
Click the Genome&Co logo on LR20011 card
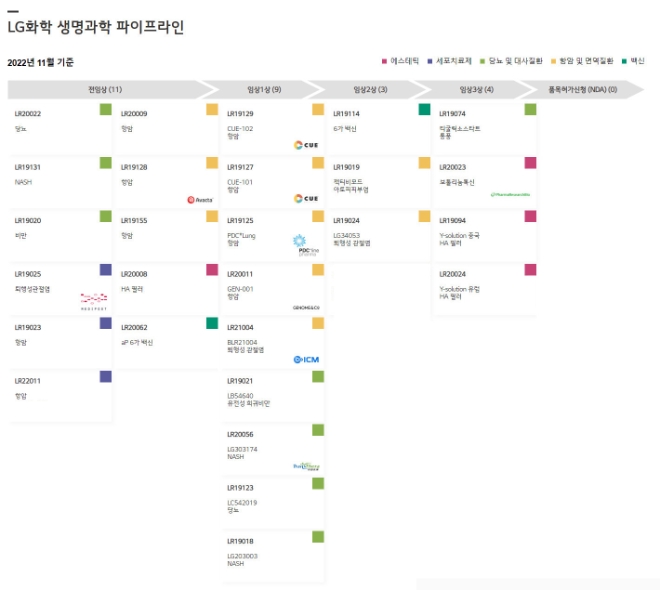click(304, 307)
